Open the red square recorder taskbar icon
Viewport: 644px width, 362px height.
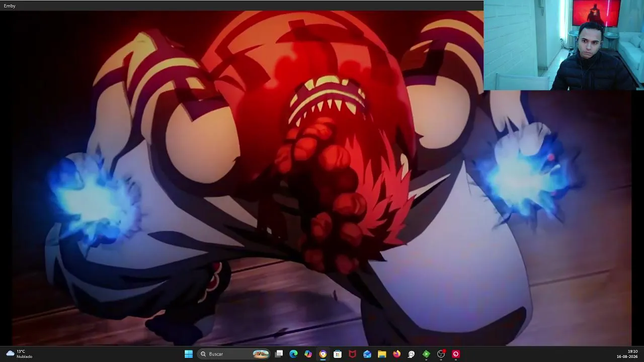[x=456, y=354]
